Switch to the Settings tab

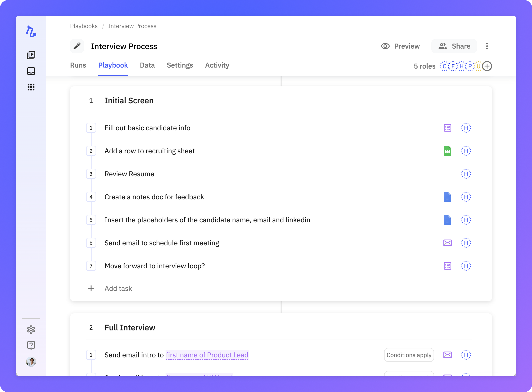coord(180,65)
